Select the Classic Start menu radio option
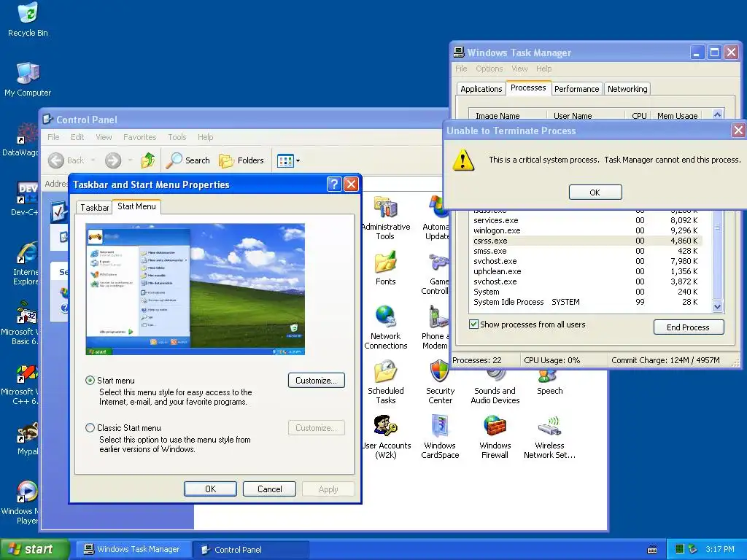This screenshot has height=560, width=747. (x=90, y=427)
